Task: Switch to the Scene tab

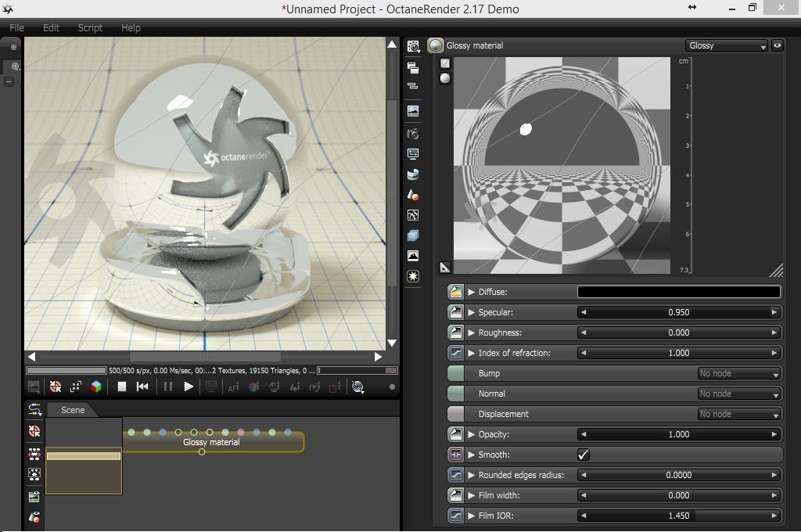Action: click(x=73, y=410)
